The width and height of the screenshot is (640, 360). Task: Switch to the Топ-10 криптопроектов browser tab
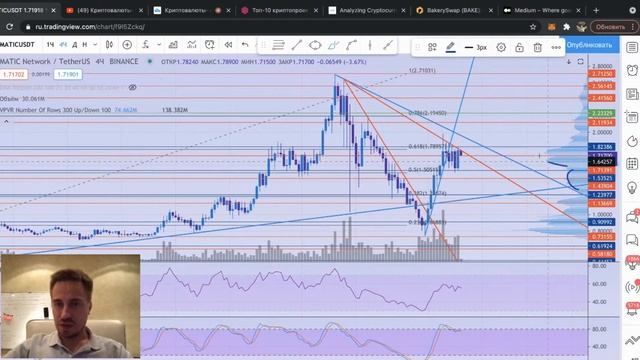tap(279, 10)
